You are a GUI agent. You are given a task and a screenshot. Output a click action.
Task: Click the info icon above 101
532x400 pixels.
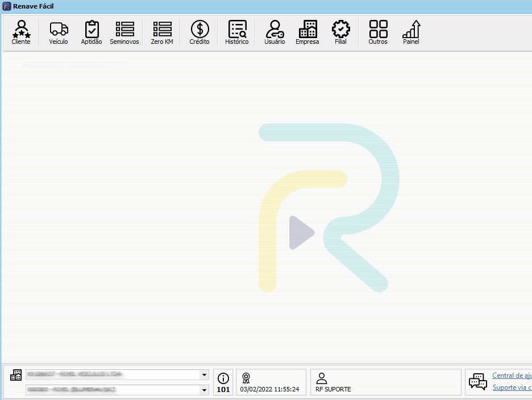click(223, 378)
